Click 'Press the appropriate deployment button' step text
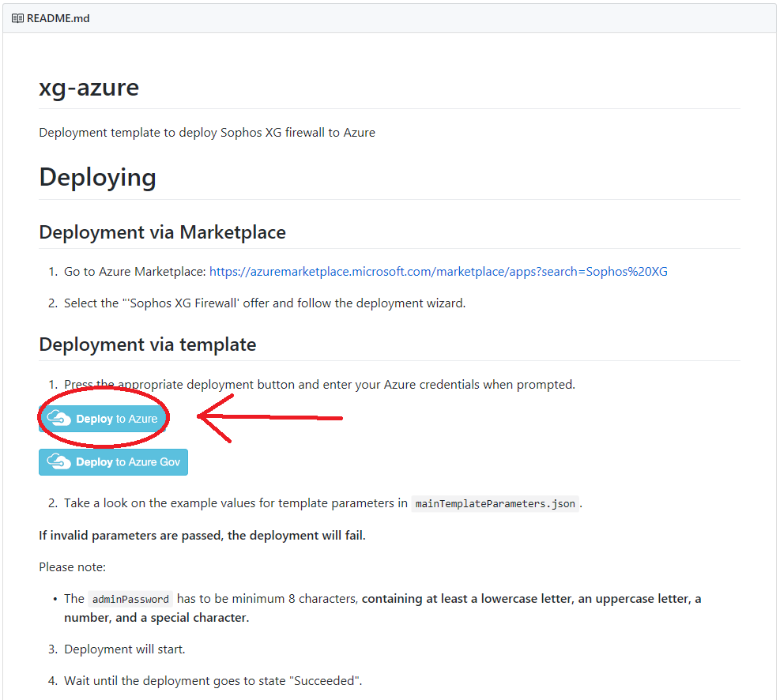Image resolution: width=780 pixels, height=700 pixels. (x=319, y=384)
